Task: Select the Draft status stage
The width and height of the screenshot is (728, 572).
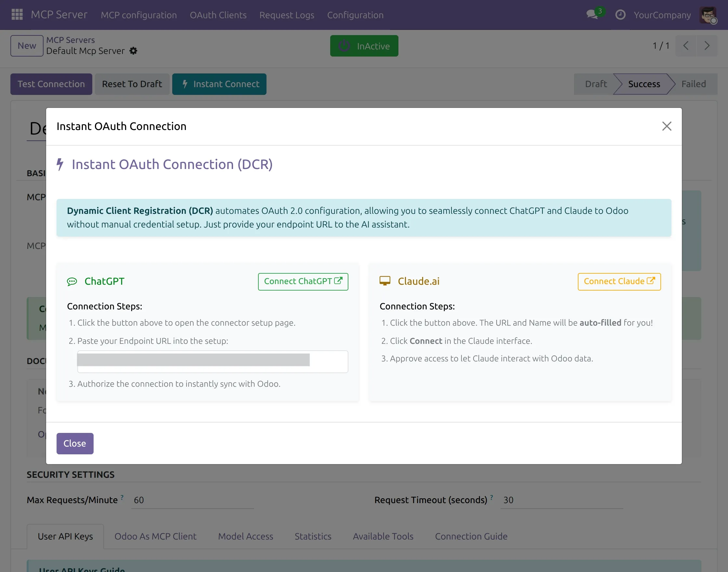Action: point(595,84)
